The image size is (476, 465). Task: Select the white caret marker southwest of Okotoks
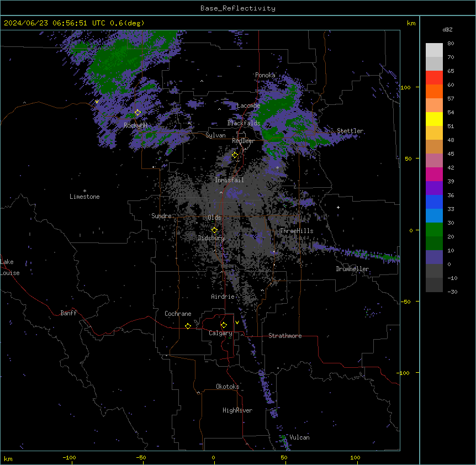pyautogui.click(x=199, y=393)
